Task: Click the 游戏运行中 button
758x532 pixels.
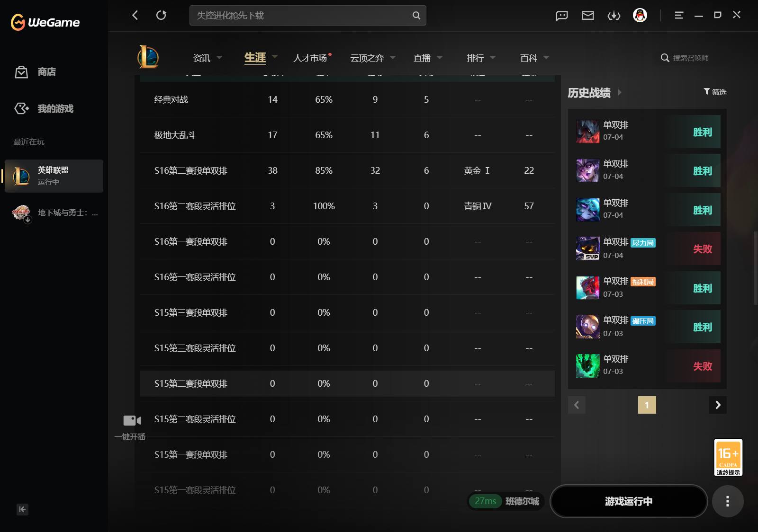Action: tap(629, 501)
